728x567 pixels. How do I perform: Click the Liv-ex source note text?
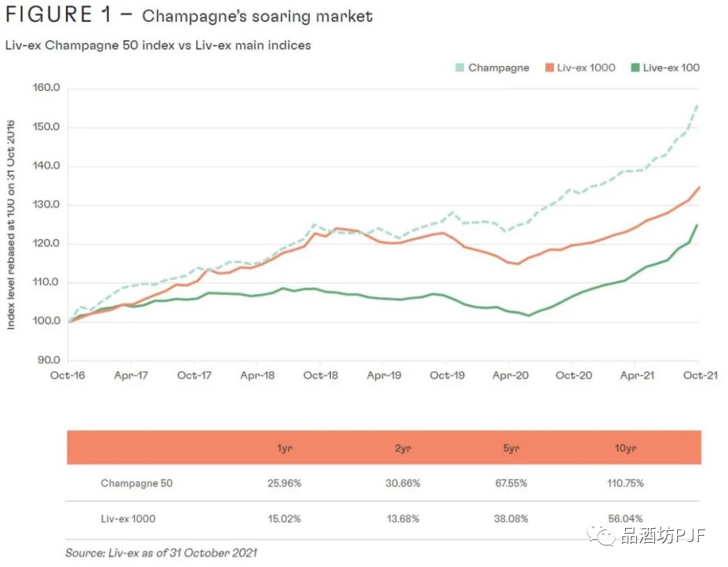coord(161,553)
